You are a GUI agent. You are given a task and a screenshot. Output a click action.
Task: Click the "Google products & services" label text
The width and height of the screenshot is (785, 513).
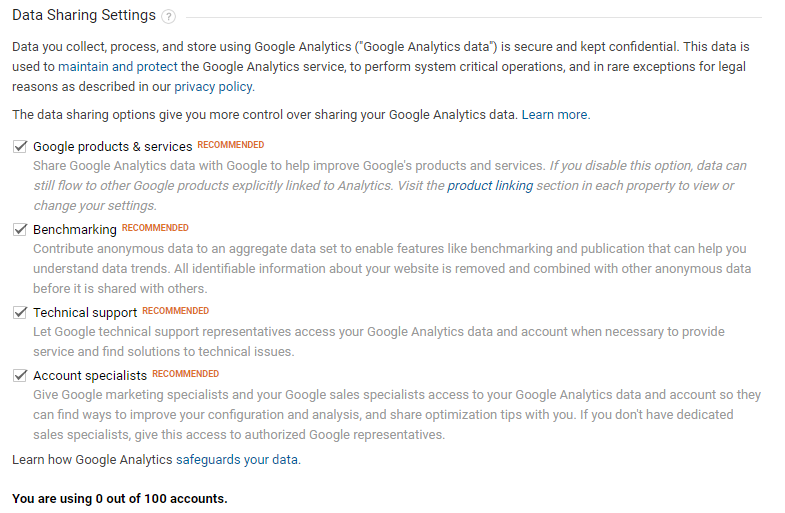pos(112,146)
